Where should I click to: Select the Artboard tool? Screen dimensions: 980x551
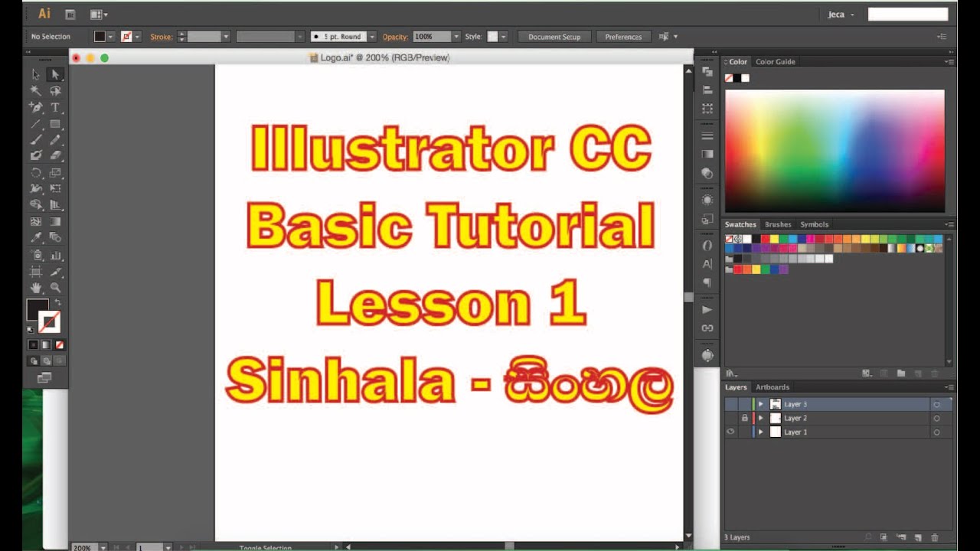[35, 272]
